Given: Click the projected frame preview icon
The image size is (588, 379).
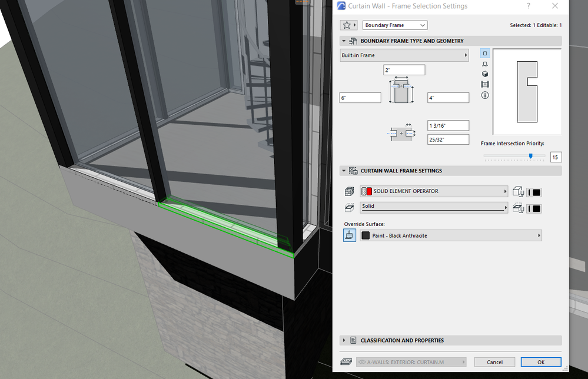Looking at the screenshot, I should tap(484, 63).
